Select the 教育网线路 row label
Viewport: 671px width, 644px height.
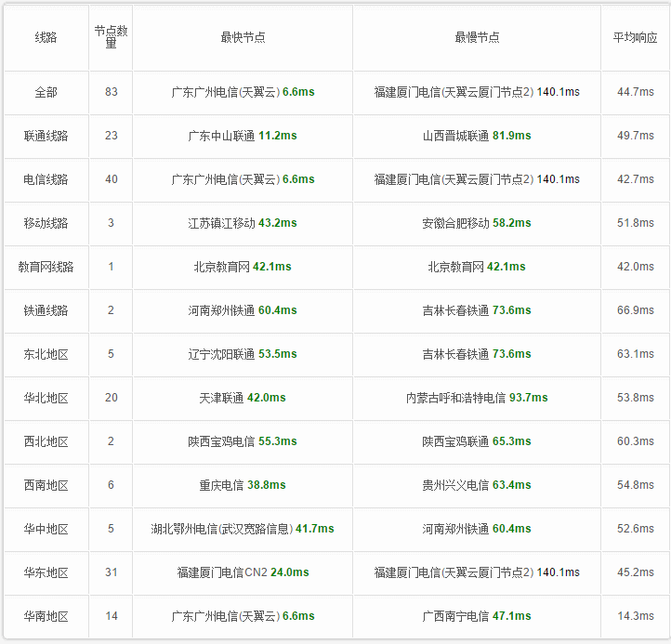coord(46,267)
